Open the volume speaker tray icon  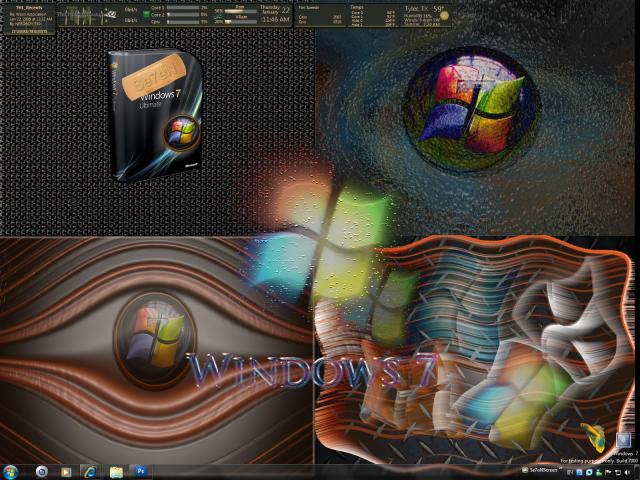coord(628,473)
